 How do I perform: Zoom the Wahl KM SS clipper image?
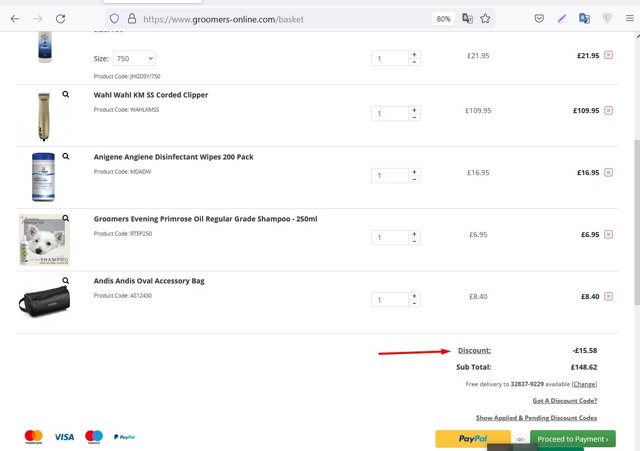pyautogui.click(x=66, y=94)
